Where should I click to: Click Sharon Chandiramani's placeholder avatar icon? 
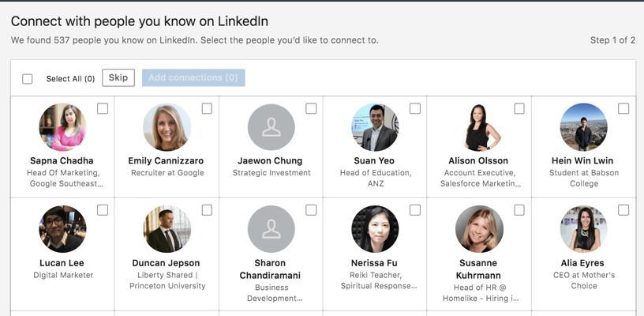(271, 229)
